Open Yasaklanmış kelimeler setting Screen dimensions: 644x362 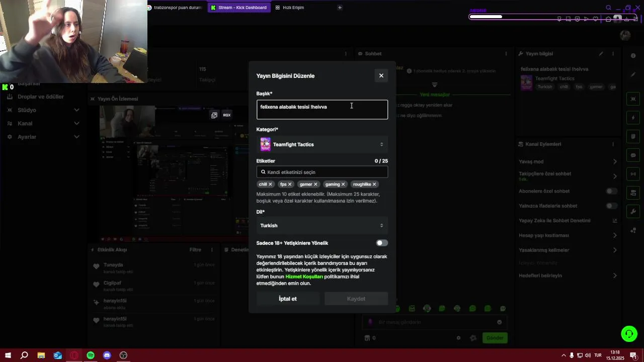tap(568, 250)
